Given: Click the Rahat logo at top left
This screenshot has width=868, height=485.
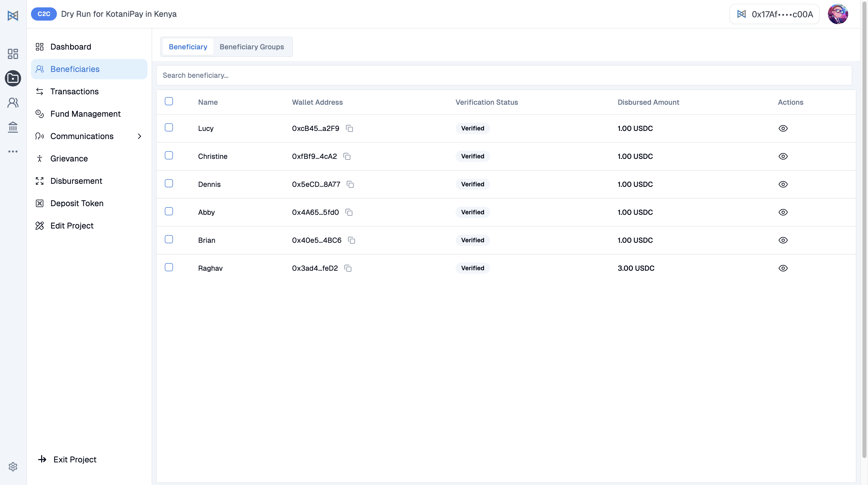Looking at the screenshot, I should [x=13, y=16].
